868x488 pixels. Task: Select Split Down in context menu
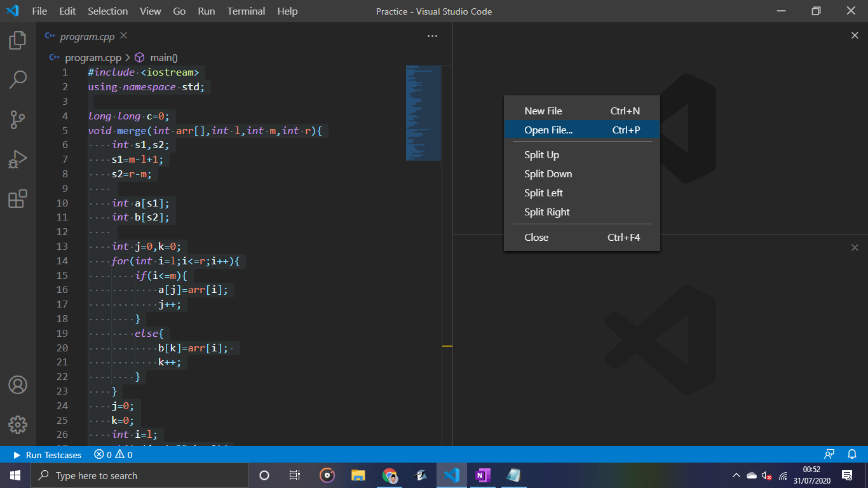(x=582, y=173)
